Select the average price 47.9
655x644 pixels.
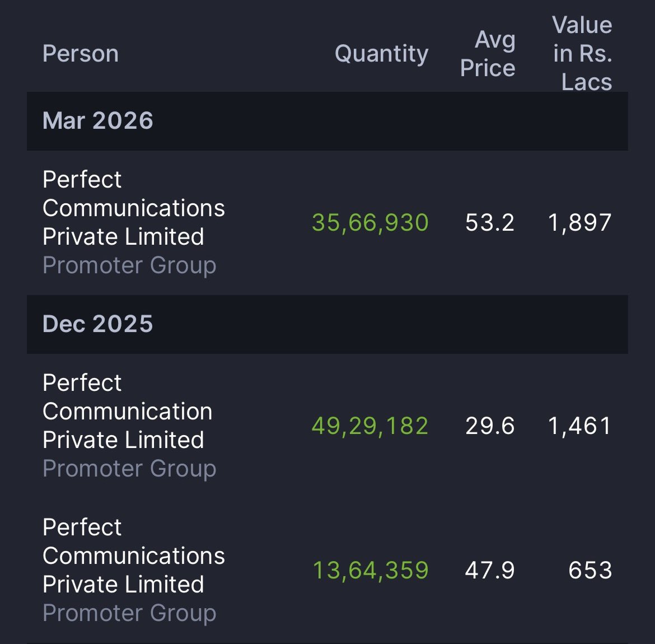coord(490,571)
